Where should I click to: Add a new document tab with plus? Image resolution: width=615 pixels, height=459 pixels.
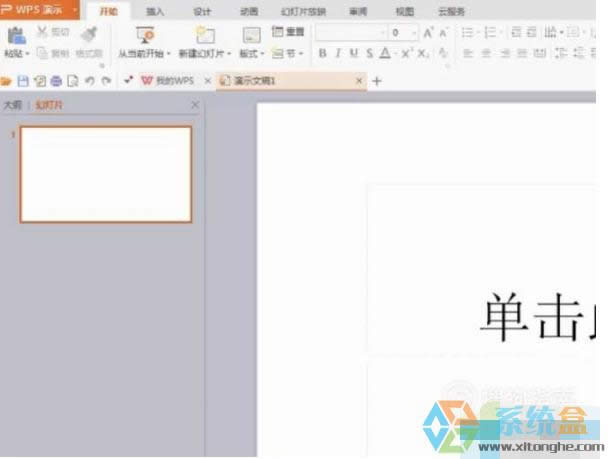coord(377,81)
